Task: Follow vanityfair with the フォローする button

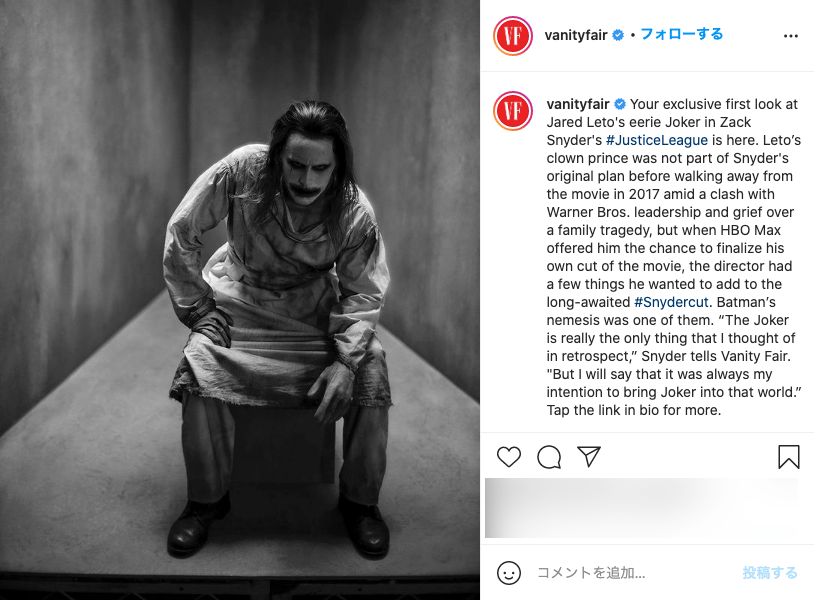Action: click(682, 34)
